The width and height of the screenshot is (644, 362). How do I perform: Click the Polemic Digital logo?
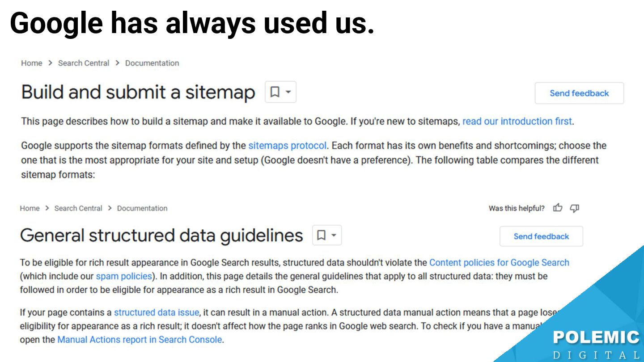[596, 344]
